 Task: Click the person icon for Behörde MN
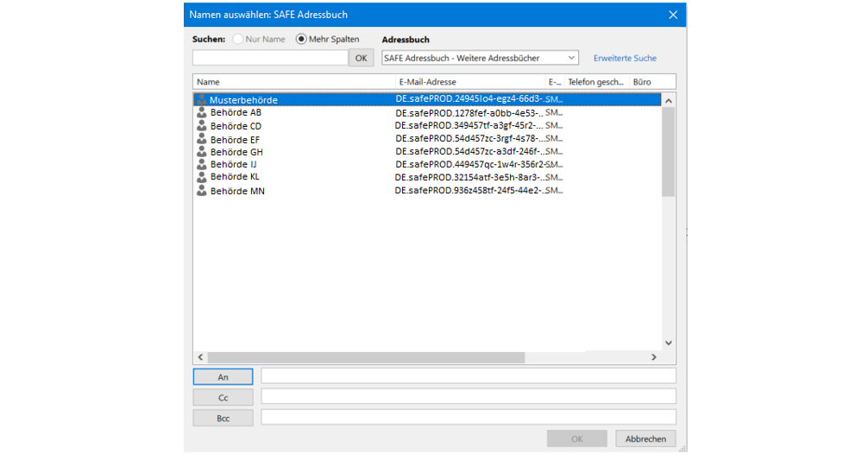coord(202,191)
